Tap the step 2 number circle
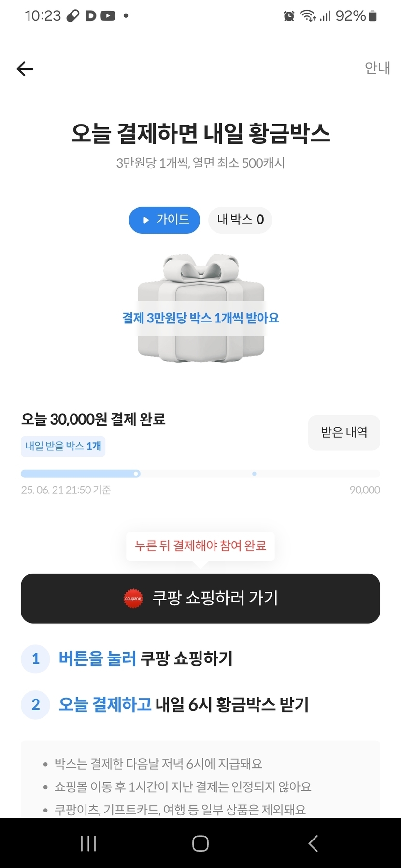This screenshot has width=401, height=868. click(x=35, y=705)
